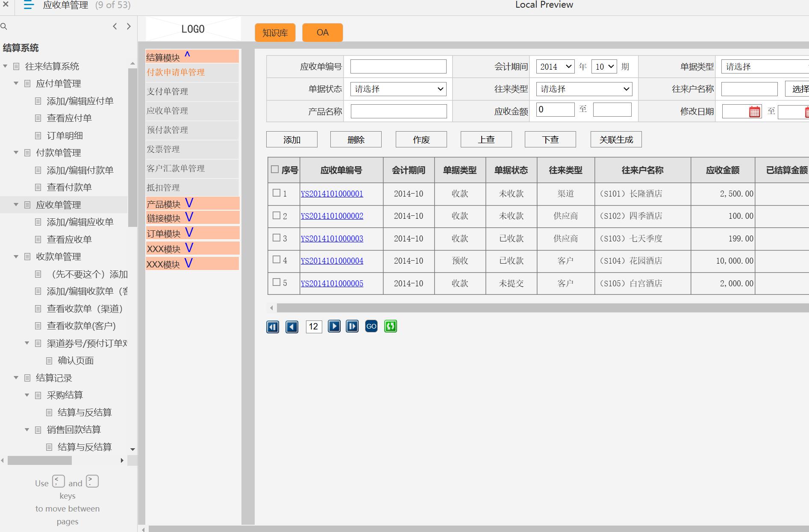809x532 pixels.
Task: Collapse the 应付单管理 tree node
Action: click(16, 83)
